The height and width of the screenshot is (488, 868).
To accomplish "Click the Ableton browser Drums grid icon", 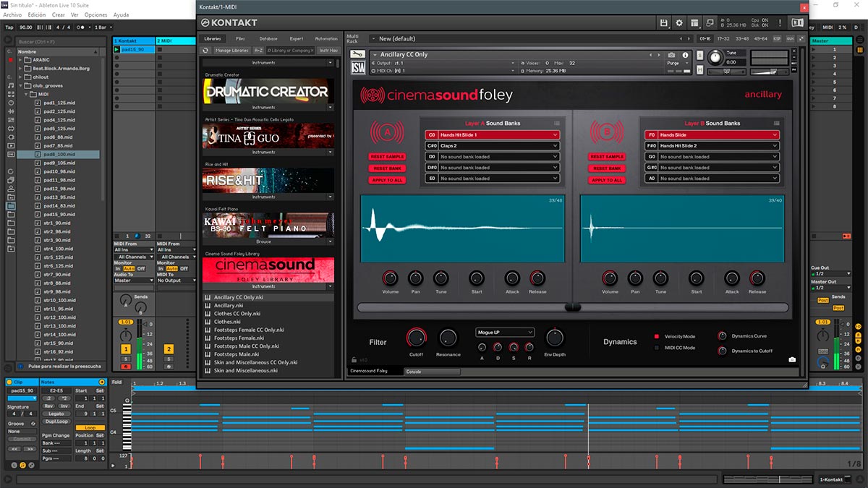I will click(x=11, y=94).
